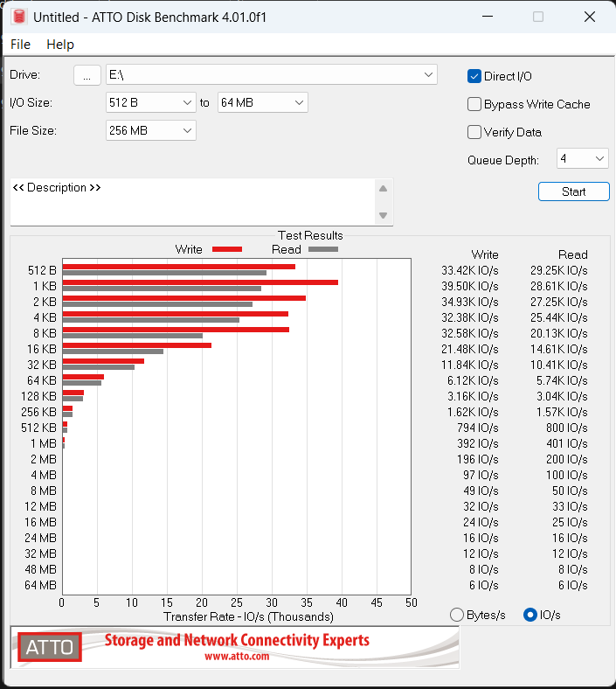Screen dimensions: 616x689
Task: Enable Bypass Write Cache
Action: [474, 104]
